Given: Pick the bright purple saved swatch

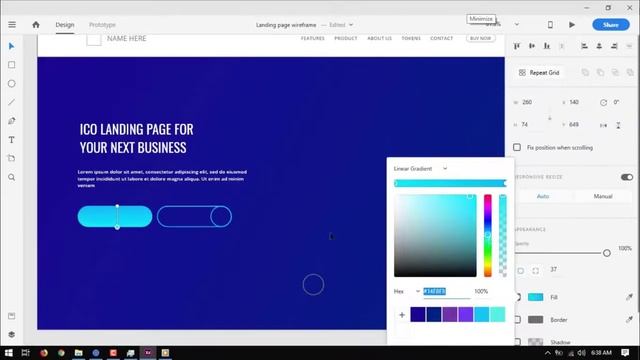Looking at the screenshot, I should (466, 315).
